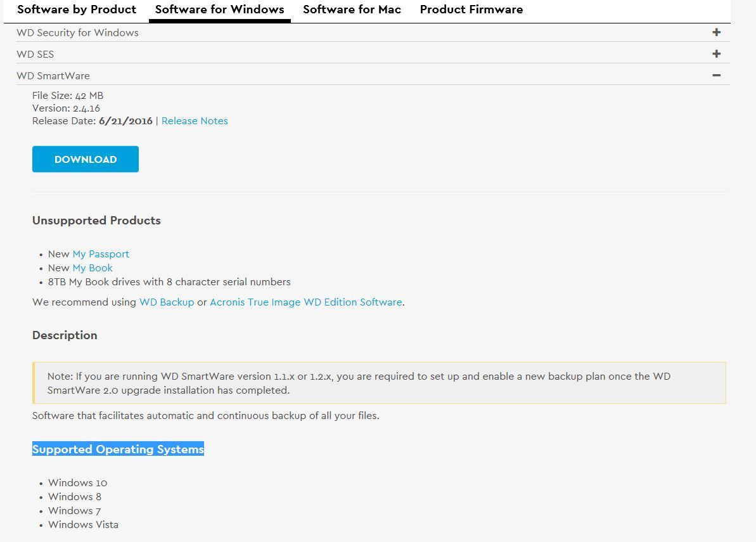The image size is (756, 542).
Task: Switch to Software by Product tab
Action: click(77, 10)
